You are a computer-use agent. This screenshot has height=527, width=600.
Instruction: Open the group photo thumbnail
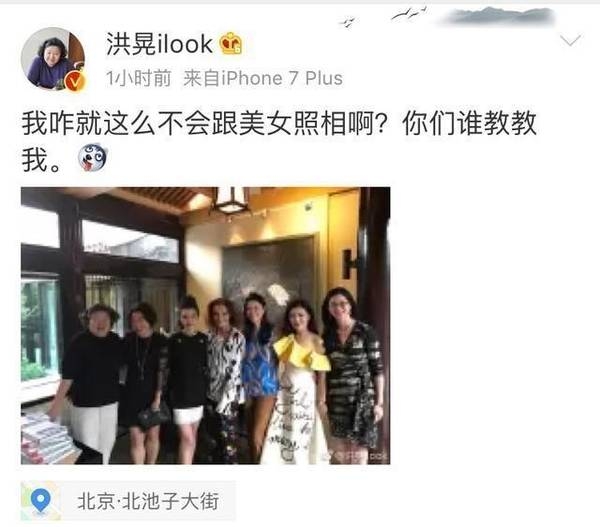coord(205,326)
